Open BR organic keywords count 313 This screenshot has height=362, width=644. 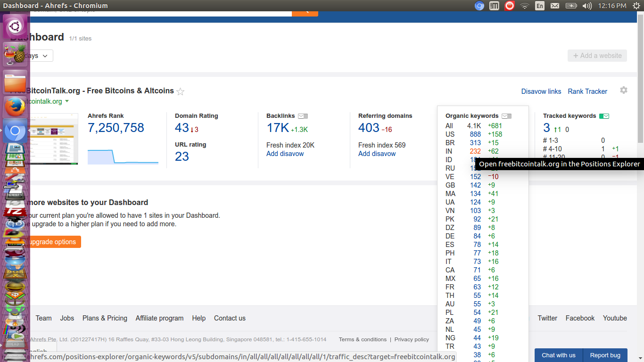(475, 143)
